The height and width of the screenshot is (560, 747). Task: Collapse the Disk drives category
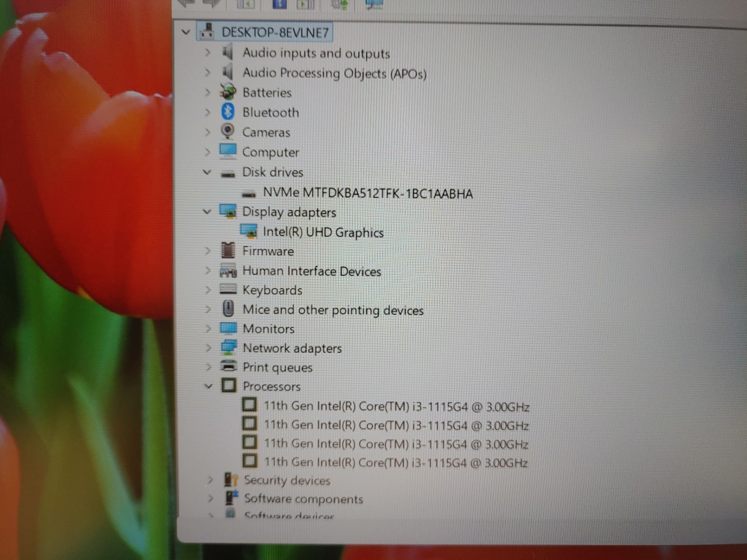[207, 172]
